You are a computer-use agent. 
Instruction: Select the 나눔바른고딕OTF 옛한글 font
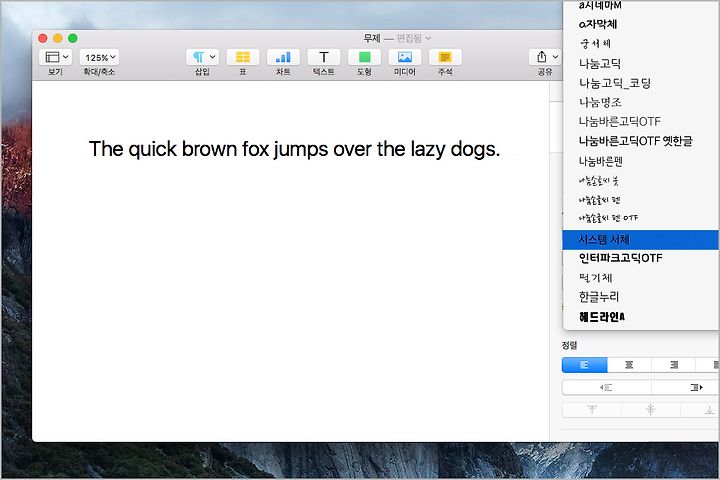pos(636,141)
